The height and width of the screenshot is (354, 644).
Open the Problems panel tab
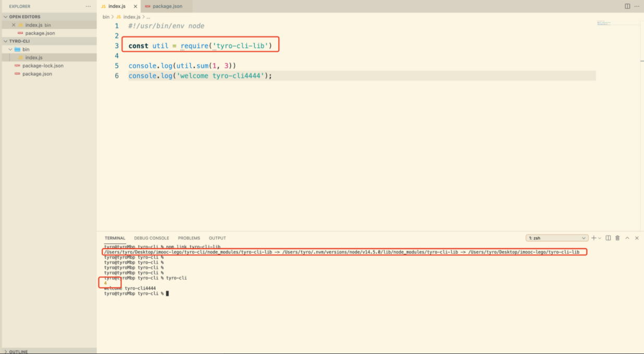[189, 238]
